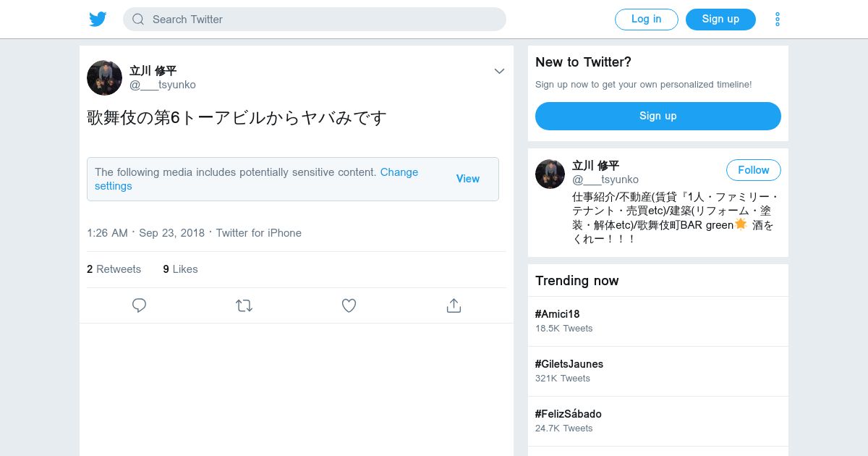Open the three-dot more options menu

click(x=778, y=20)
